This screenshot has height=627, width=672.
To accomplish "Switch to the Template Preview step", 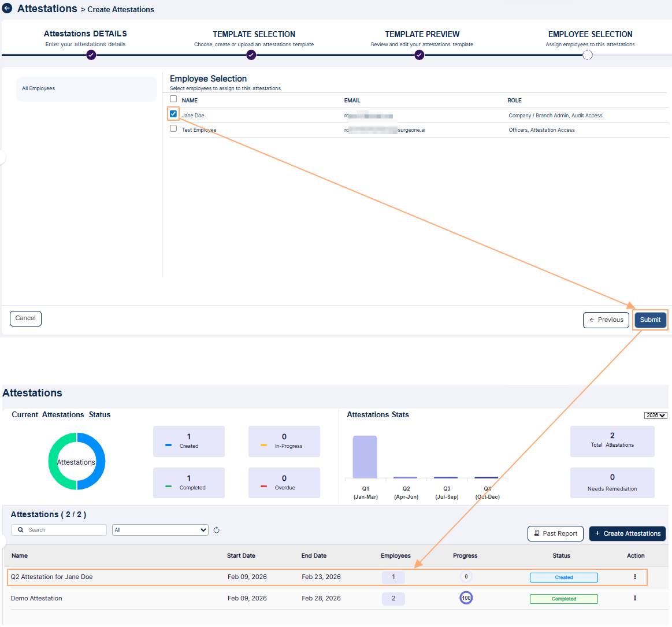I will (419, 55).
